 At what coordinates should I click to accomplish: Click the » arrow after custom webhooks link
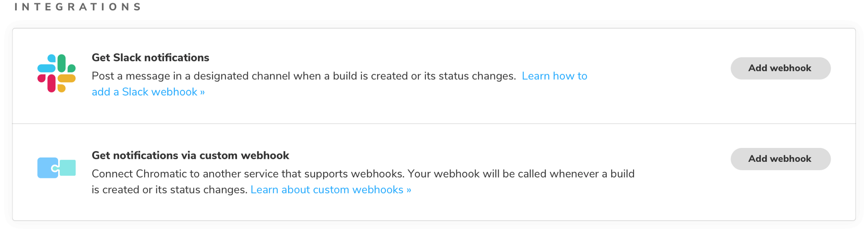(409, 190)
